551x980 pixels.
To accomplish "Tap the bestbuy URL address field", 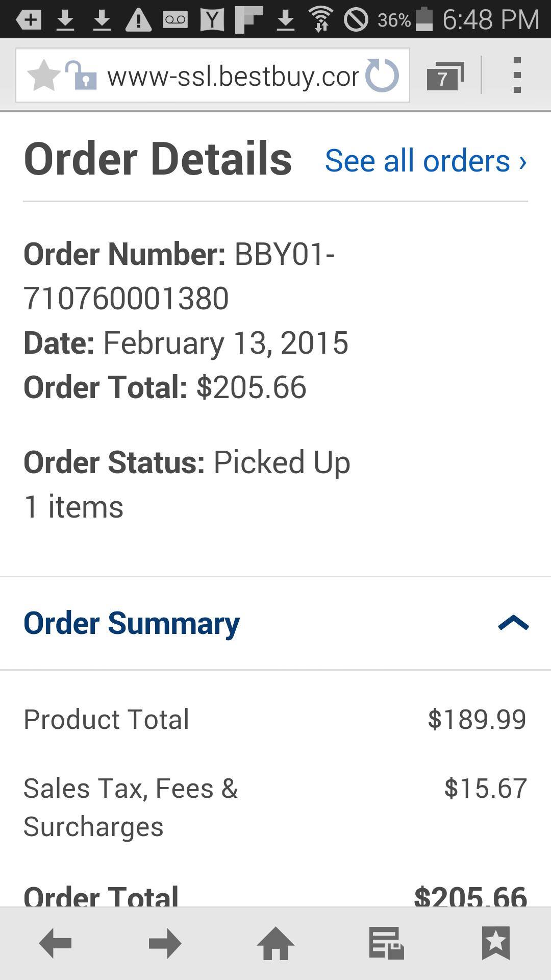I will click(233, 77).
